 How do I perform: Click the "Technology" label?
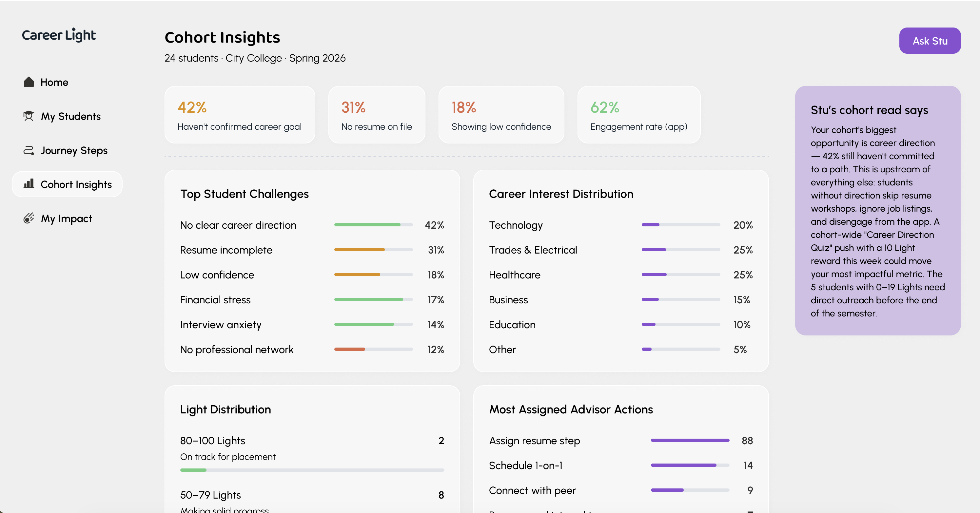click(516, 225)
